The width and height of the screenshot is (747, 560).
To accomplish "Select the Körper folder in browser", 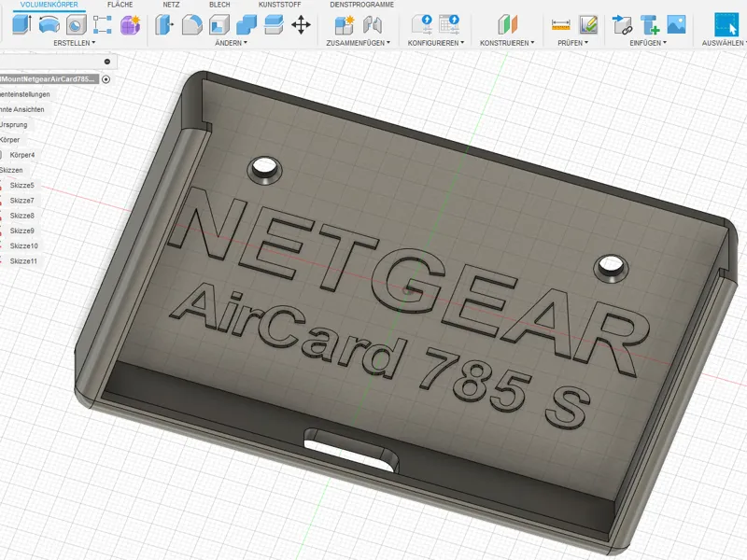I will pos(9,140).
